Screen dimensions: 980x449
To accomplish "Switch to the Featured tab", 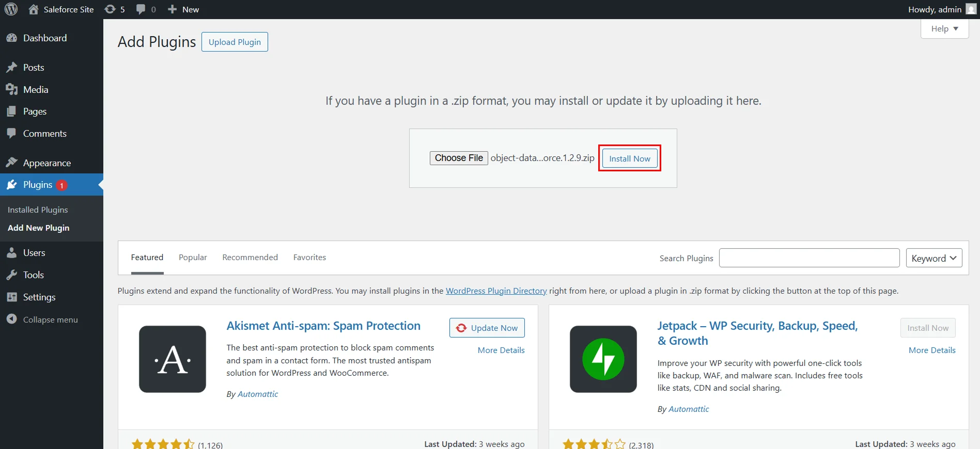I will coord(147,258).
